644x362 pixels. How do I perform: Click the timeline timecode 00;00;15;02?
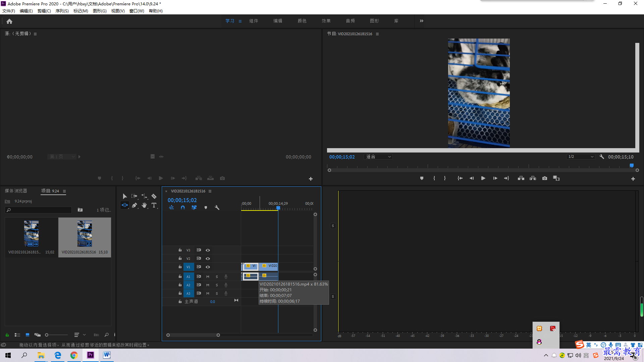(x=182, y=200)
